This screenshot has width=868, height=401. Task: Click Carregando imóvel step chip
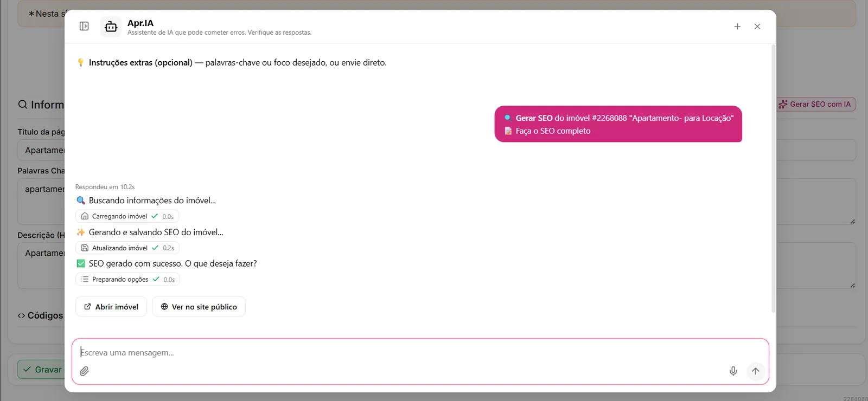tap(127, 216)
